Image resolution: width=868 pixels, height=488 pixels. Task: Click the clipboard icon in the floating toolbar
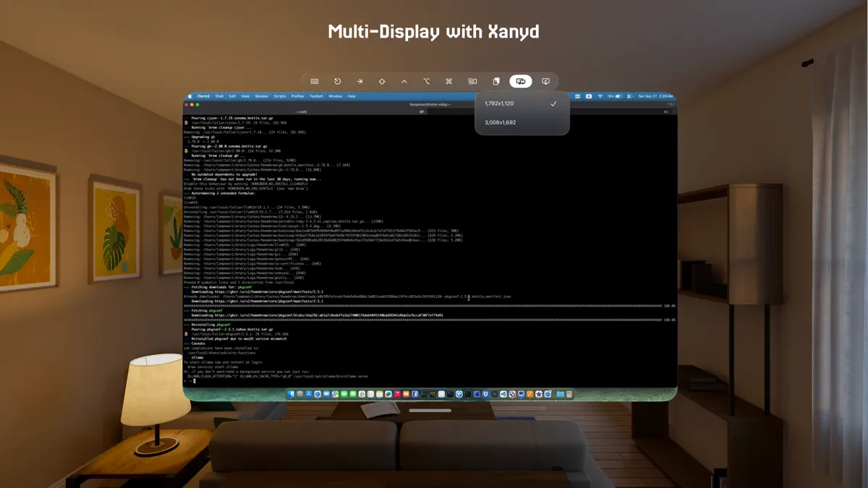495,81
